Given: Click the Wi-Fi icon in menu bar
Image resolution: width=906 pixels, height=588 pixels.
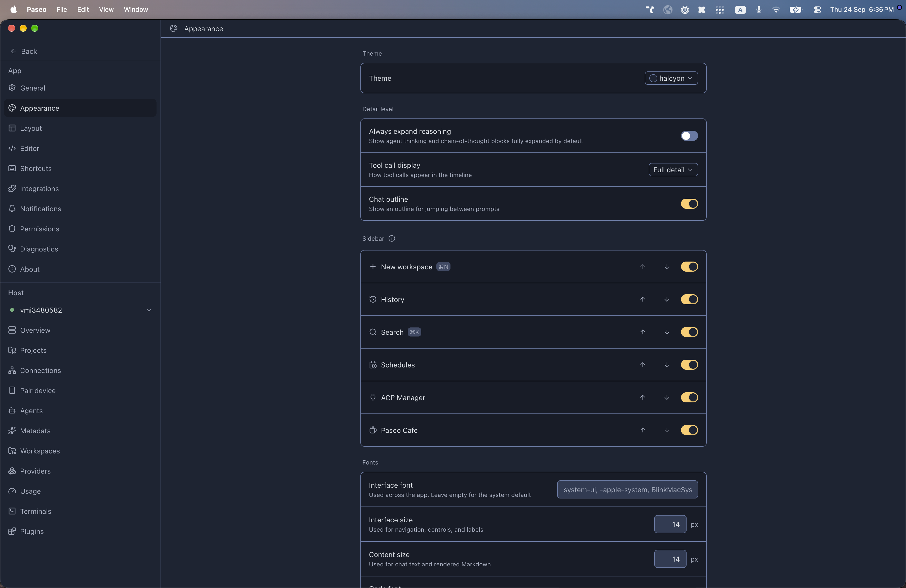Looking at the screenshot, I should click(776, 10).
